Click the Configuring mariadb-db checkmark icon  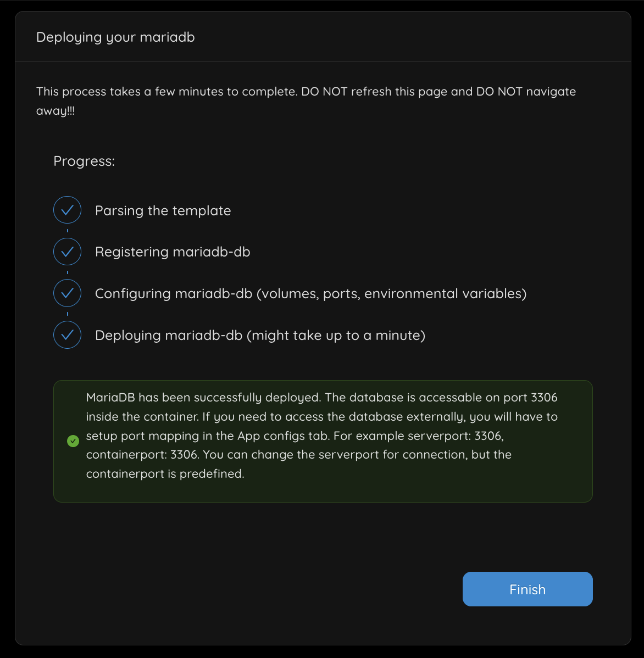67,293
